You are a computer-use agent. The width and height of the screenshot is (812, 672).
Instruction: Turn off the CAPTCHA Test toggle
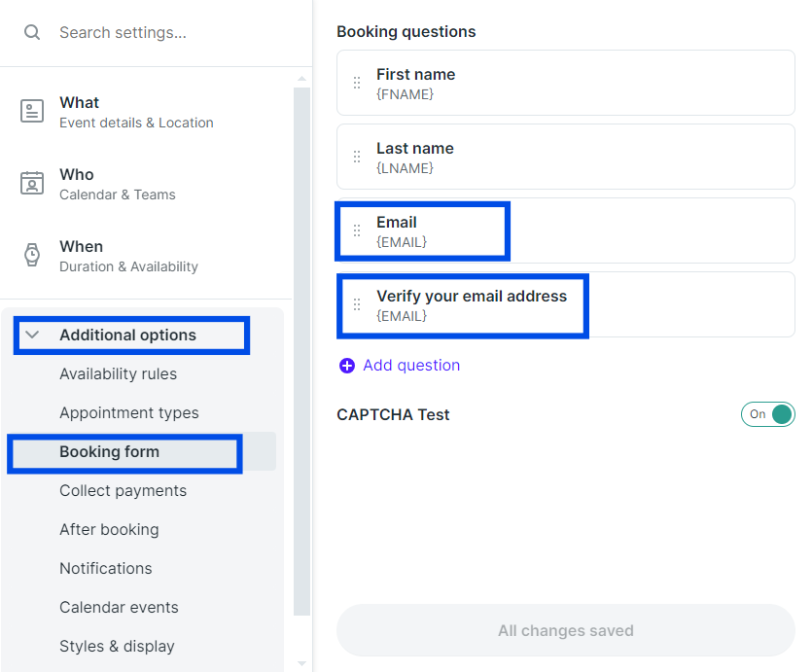coord(768,414)
